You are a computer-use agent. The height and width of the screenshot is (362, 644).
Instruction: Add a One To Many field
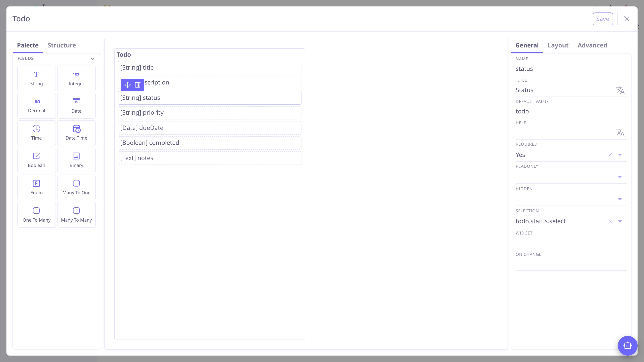tap(36, 215)
